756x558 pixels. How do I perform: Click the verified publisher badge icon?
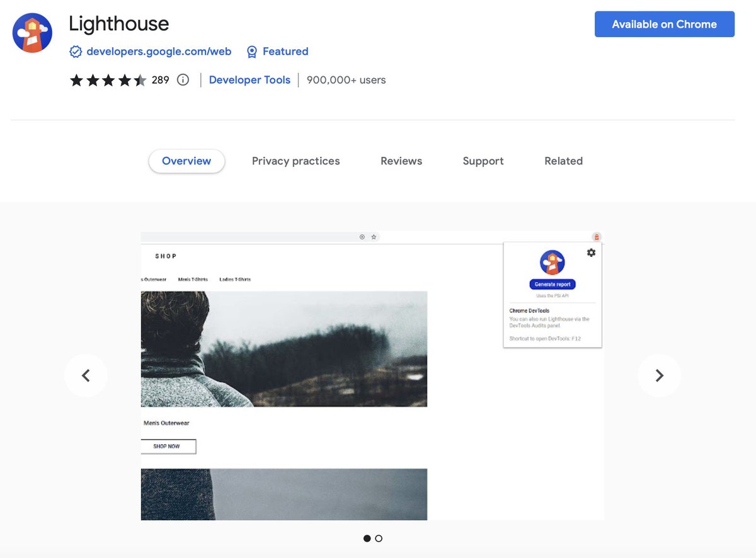(x=76, y=52)
